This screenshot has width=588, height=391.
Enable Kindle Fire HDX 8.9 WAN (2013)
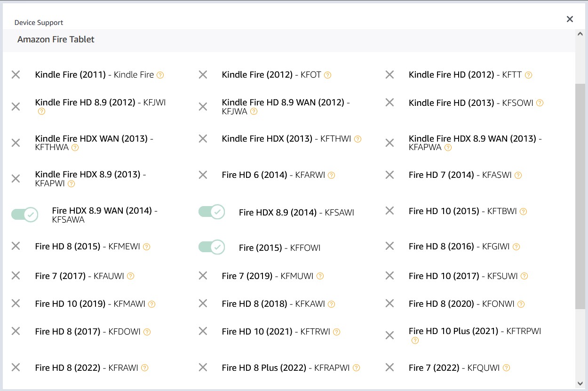click(389, 143)
